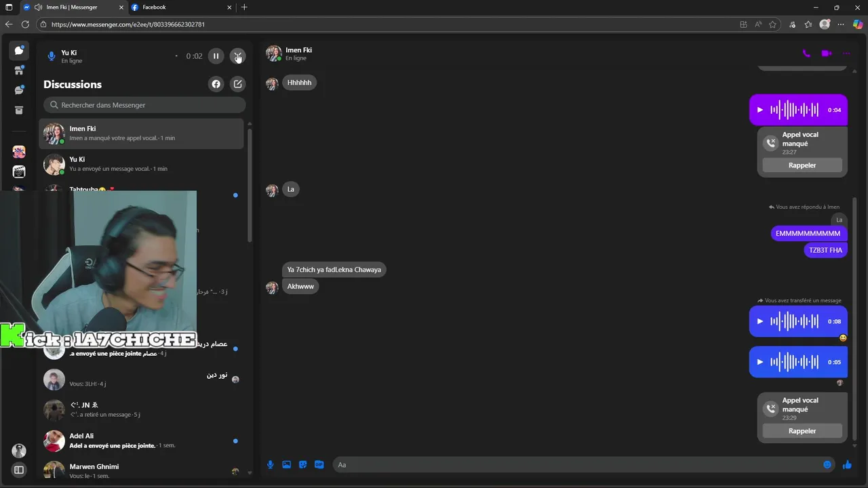The height and width of the screenshot is (488, 868).
Task: Click the Rechercher dans Messenger search field
Action: [144, 105]
